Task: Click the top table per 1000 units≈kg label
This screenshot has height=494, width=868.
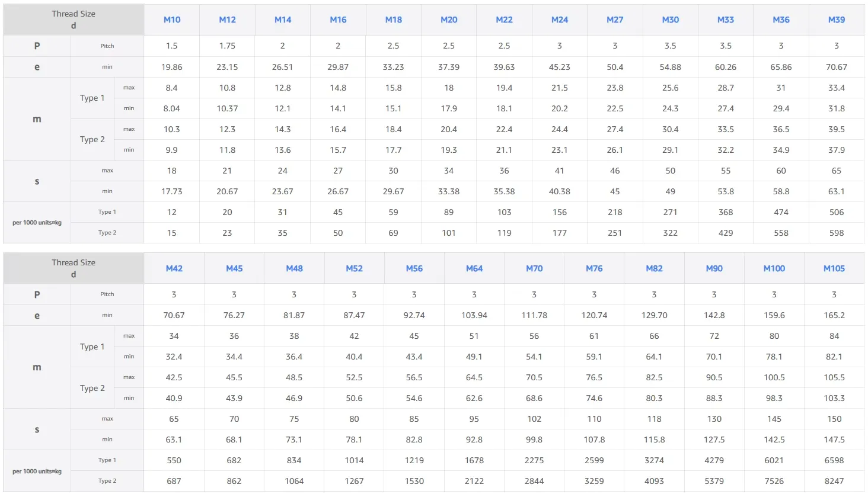Action: pyautogui.click(x=37, y=223)
